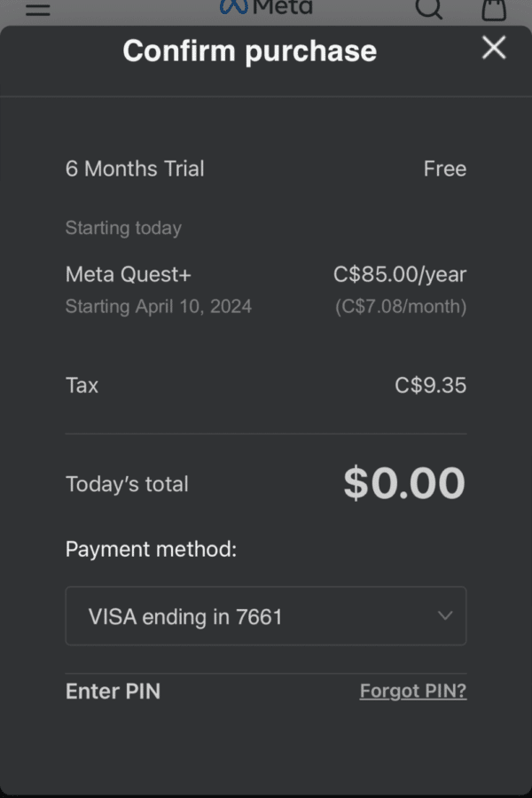Open the hamburger menu icon

[38, 9]
